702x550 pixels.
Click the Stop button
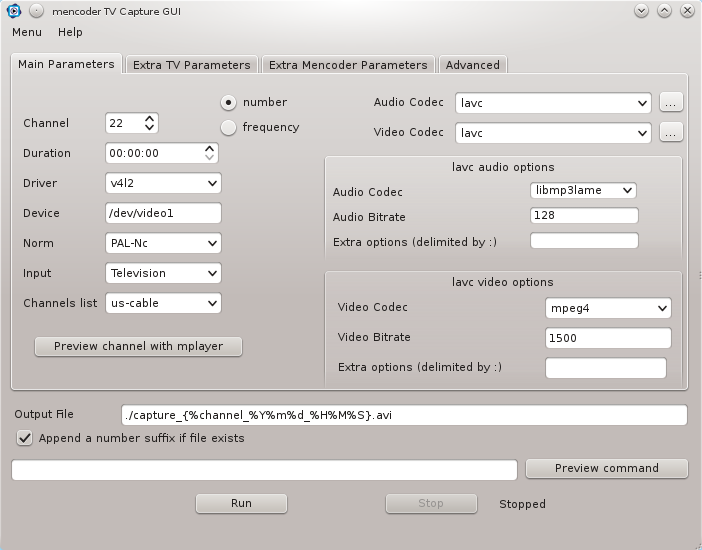point(431,504)
